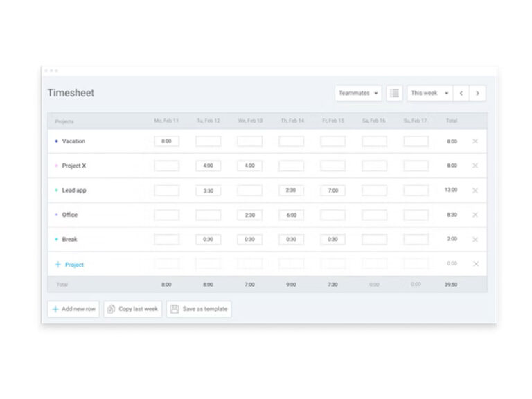Click the Save as template disk icon
This screenshot has width=532, height=399.
(175, 309)
